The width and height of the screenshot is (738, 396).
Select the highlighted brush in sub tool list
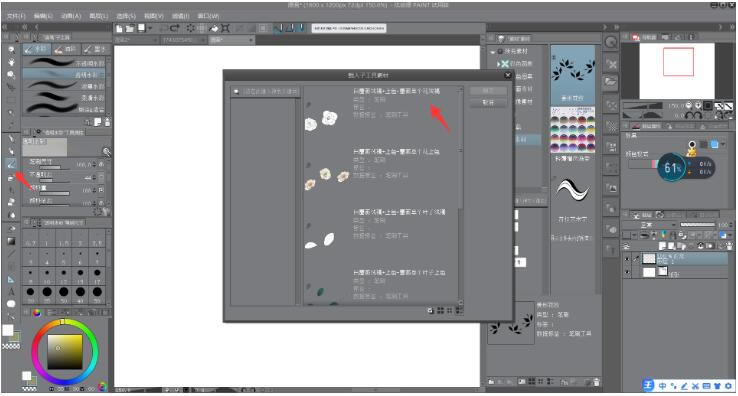pos(64,74)
